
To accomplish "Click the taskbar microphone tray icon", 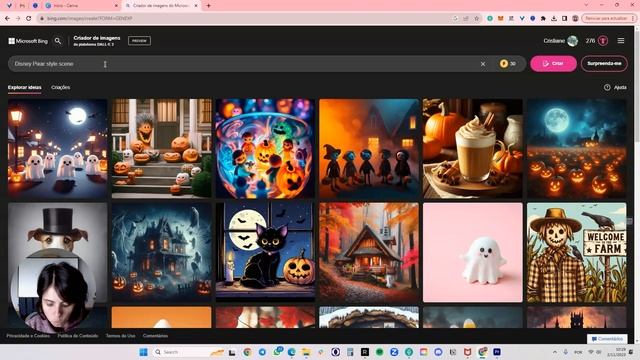I will point(566,352).
